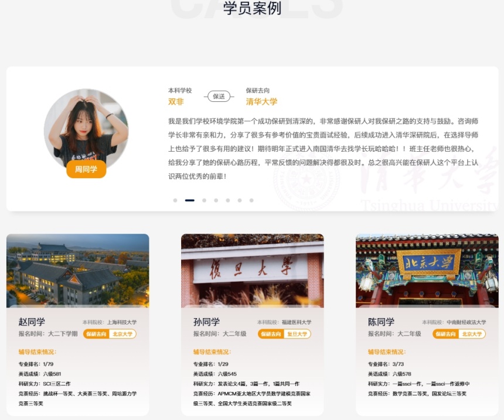Select 专业排名: 1/29 line

pyautogui.click(x=211, y=364)
